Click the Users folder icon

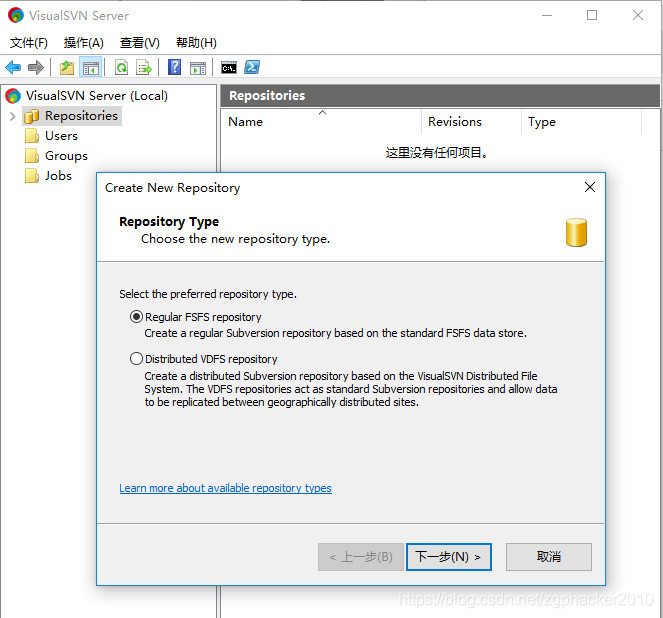[x=32, y=136]
